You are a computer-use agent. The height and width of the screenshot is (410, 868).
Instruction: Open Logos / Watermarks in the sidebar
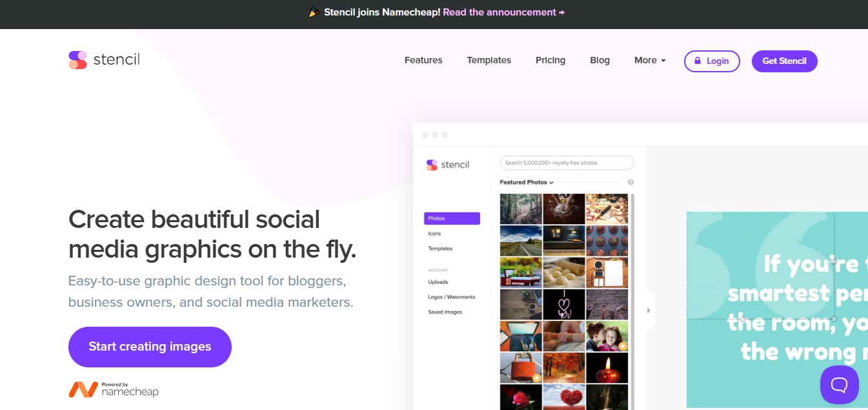[452, 297]
